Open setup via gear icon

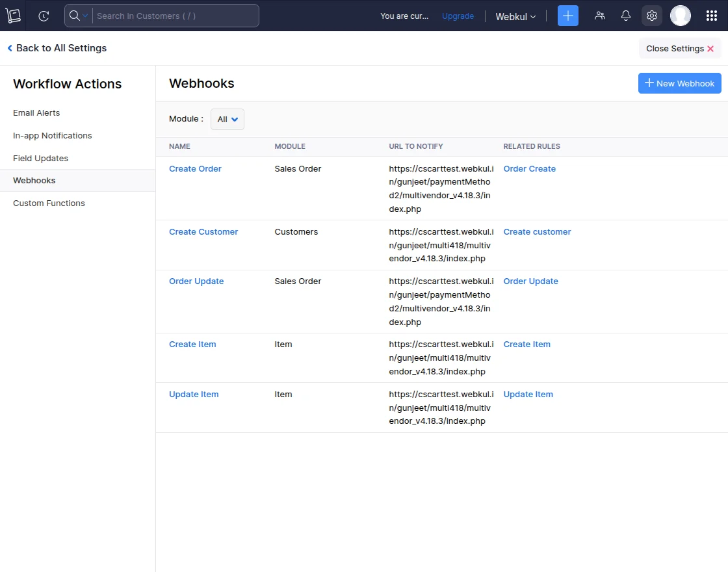pos(652,15)
